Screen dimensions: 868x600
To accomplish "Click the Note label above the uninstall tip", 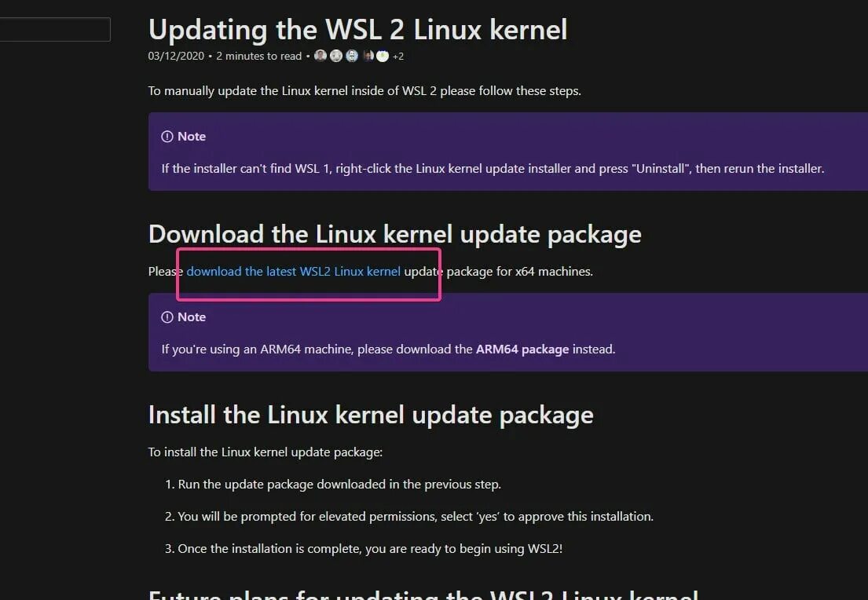I will tap(192, 137).
